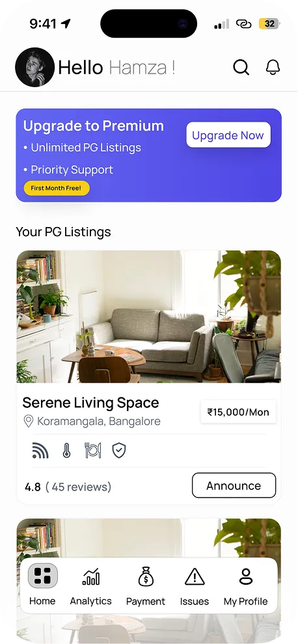Select the Home tab
This screenshot has width=298, height=644.
click(x=42, y=586)
